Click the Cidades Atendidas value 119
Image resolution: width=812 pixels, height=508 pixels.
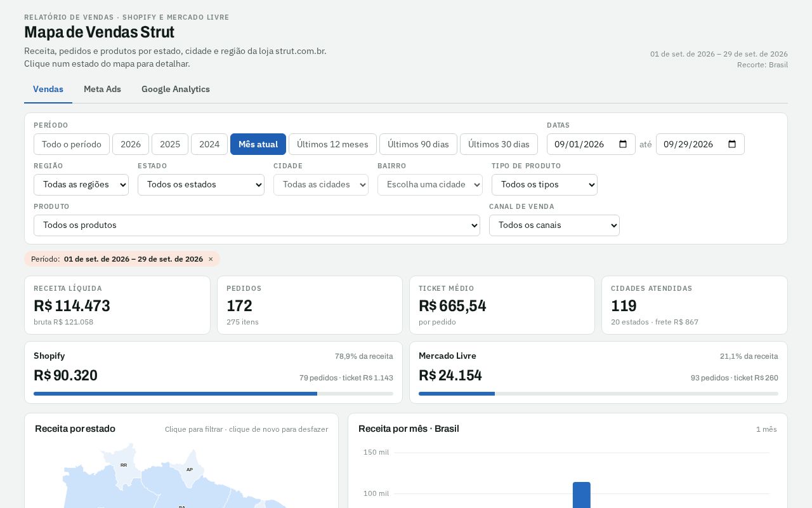624,306
